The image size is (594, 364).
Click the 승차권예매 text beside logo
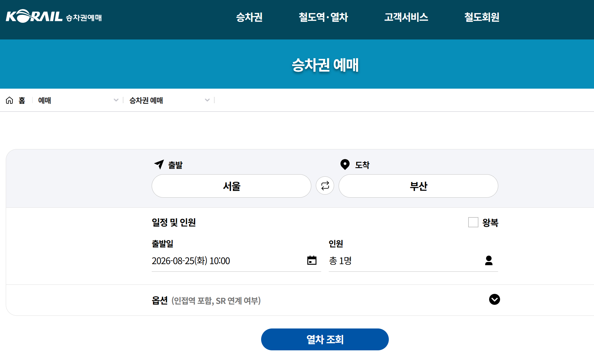84,18
